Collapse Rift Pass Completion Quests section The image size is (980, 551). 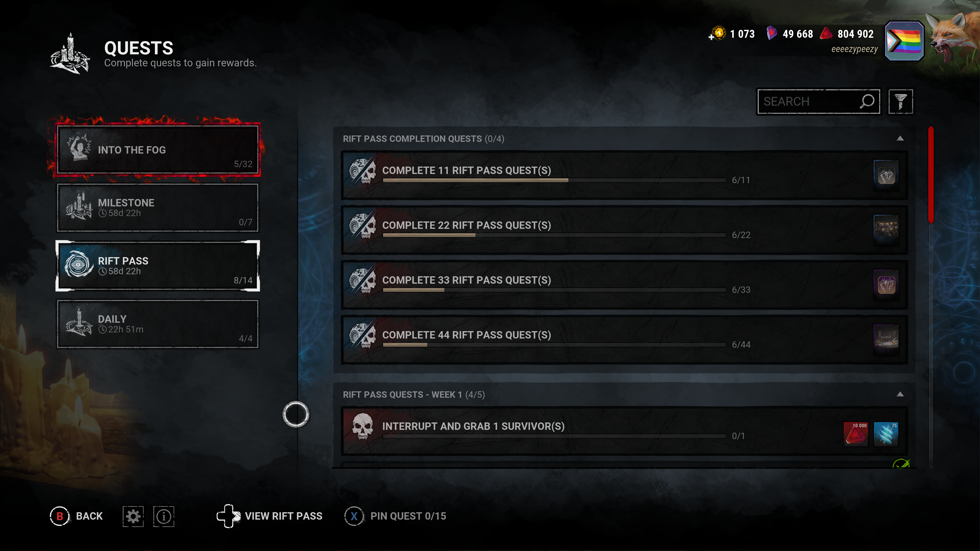point(900,139)
